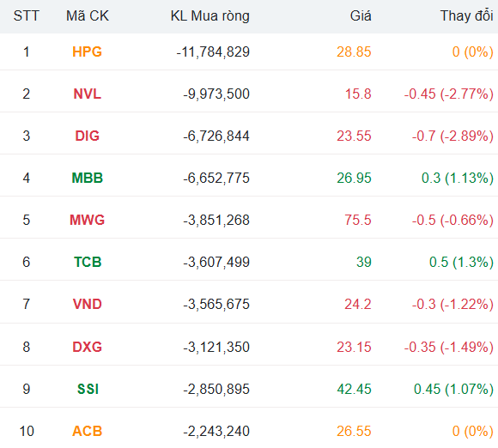
Task: Click DXG price 23.15
Action: pos(354,347)
